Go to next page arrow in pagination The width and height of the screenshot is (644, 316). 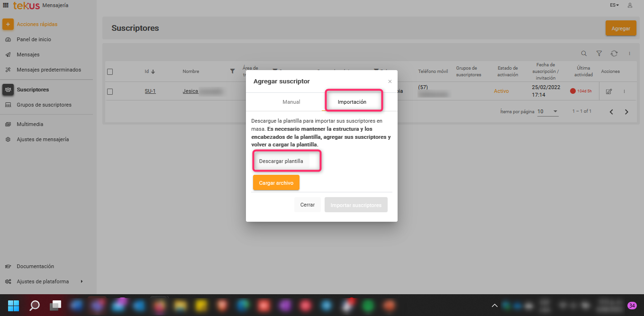click(x=626, y=112)
